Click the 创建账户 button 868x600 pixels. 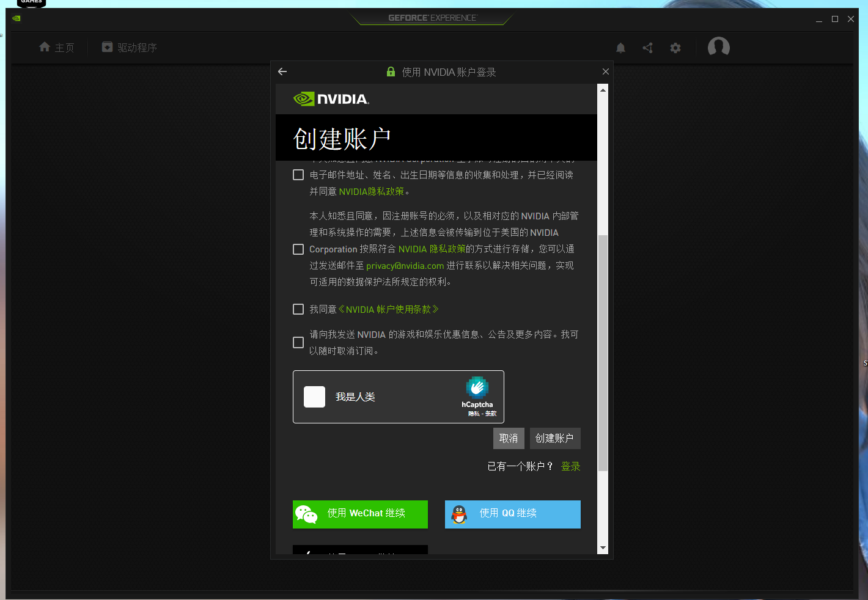pyautogui.click(x=554, y=438)
